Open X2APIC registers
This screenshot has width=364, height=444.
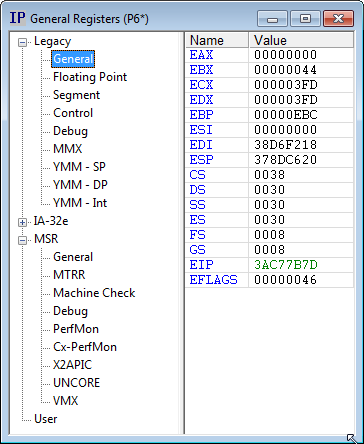point(72,365)
